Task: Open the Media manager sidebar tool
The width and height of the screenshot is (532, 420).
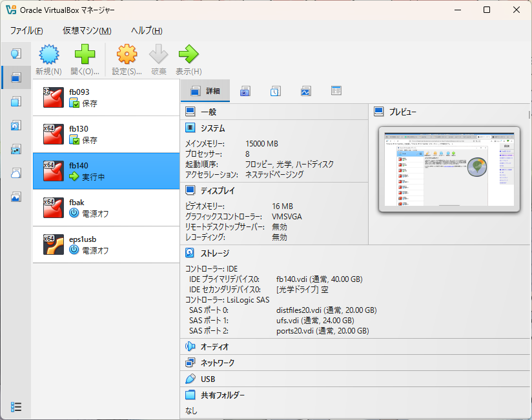Action: tap(16, 125)
